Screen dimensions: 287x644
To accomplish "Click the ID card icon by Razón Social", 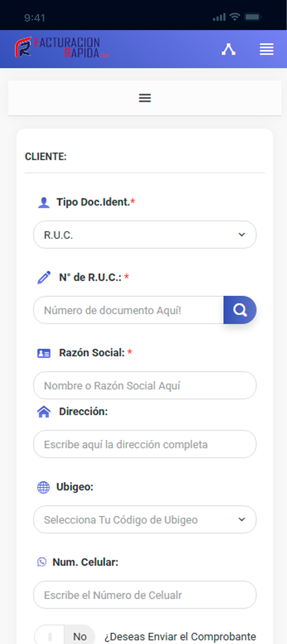I will [44, 353].
